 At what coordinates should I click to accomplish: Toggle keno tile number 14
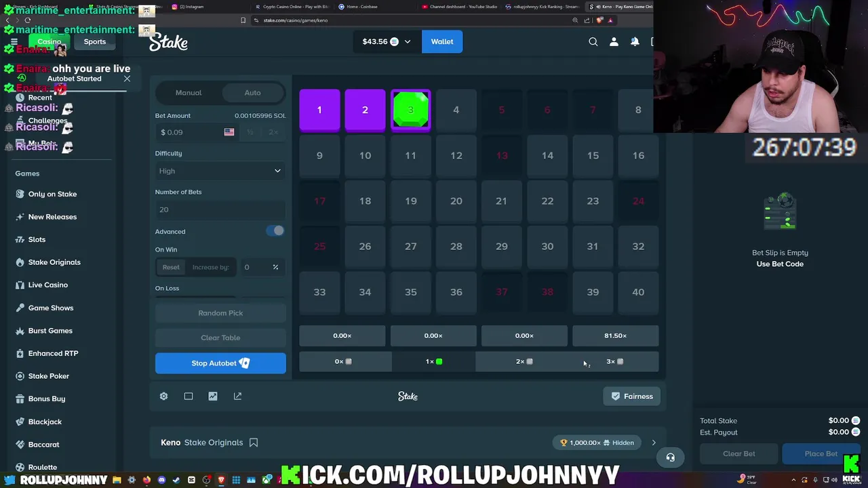(547, 156)
